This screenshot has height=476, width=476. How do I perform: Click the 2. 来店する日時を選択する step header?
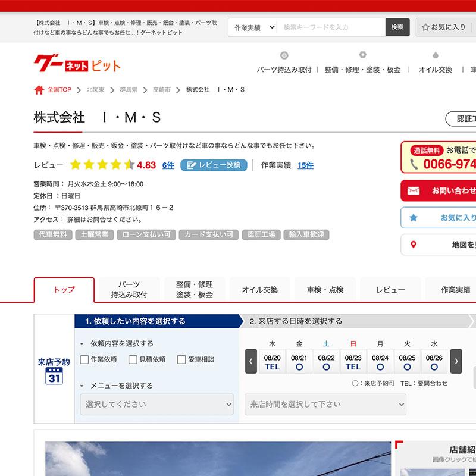pos(356,321)
